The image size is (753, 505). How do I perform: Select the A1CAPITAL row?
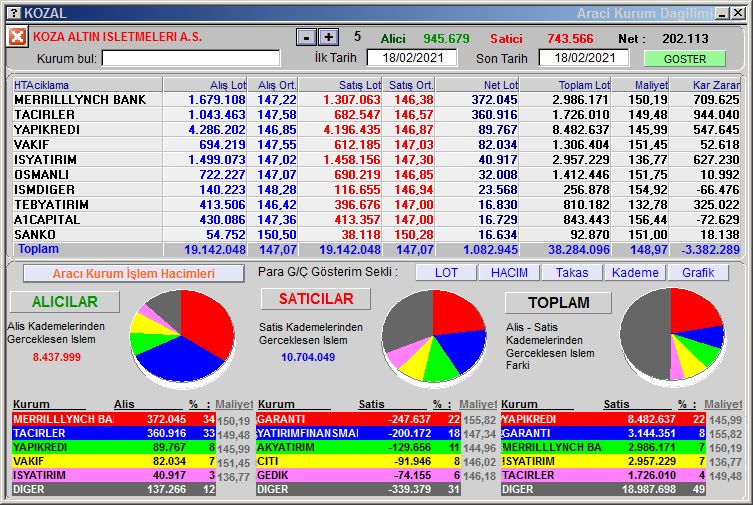376,219
